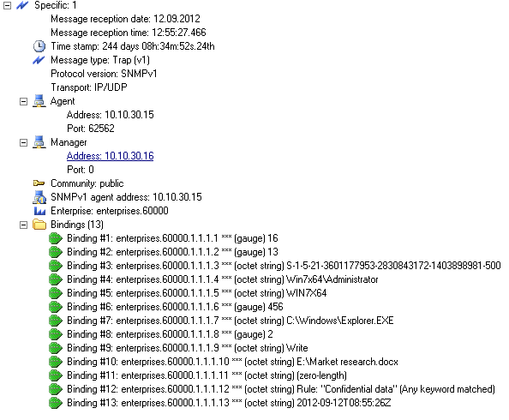Select Binding #12 Confidential data rule row

click(x=281, y=389)
